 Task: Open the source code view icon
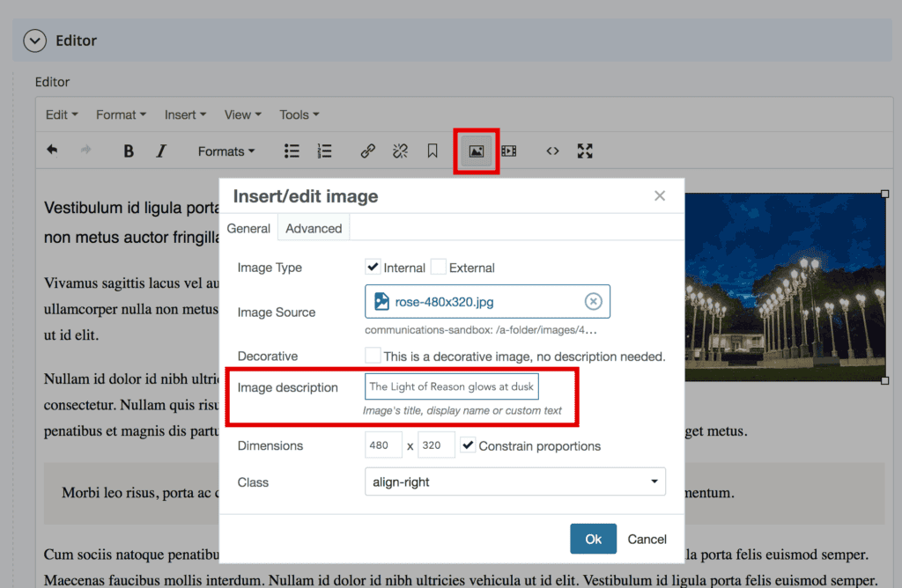[552, 151]
